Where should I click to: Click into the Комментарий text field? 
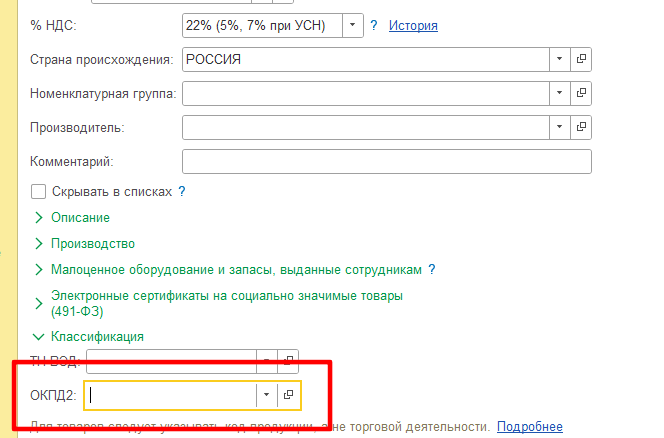pyautogui.click(x=386, y=161)
